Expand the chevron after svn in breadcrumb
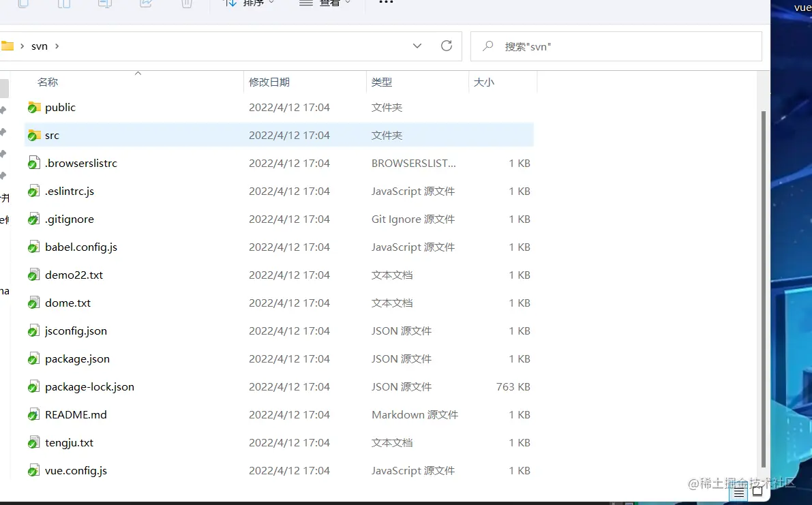Screen dimensions: 812x505 point(57,46)
